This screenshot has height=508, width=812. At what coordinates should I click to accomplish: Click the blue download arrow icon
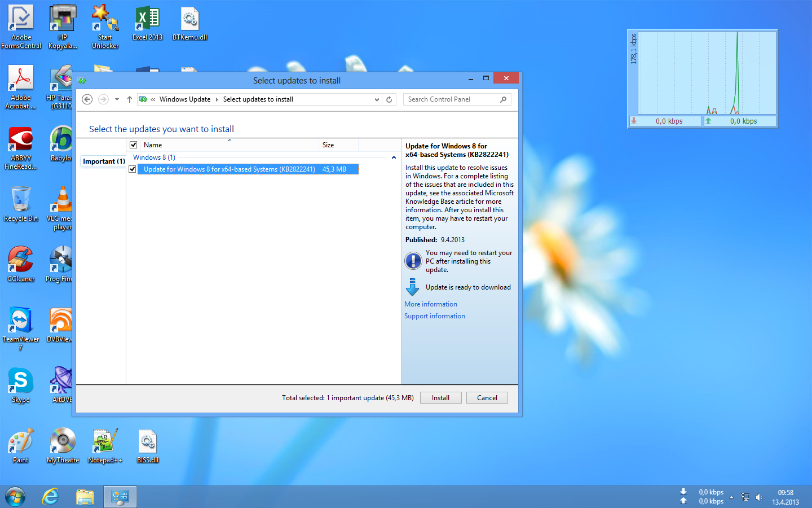[x=413, y=287]
